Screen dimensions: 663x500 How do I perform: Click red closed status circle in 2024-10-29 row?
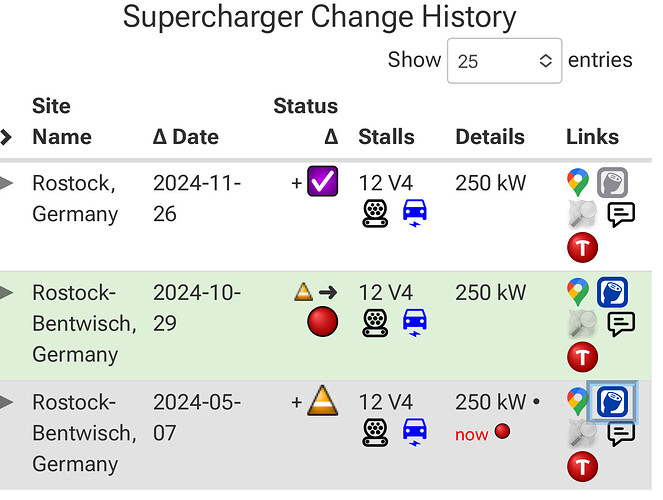(x=322, y=322)
